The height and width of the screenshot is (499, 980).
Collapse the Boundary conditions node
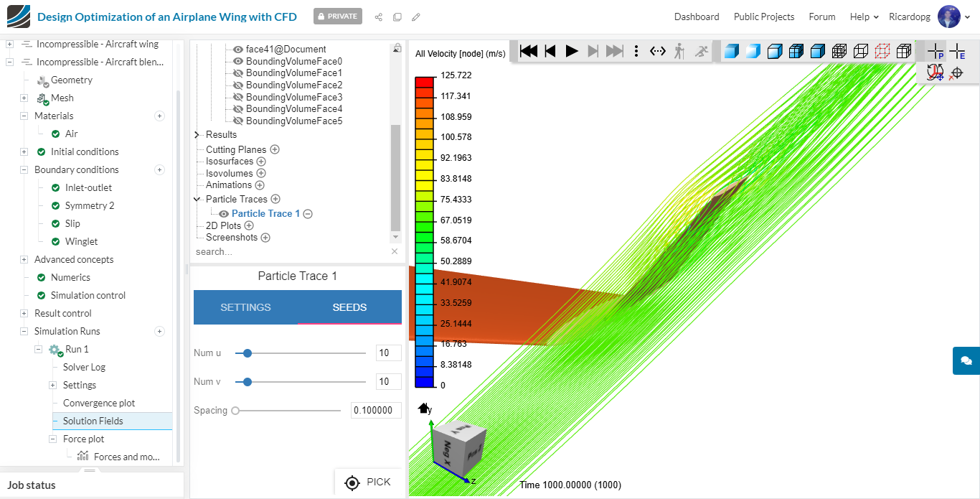(24, 170)
